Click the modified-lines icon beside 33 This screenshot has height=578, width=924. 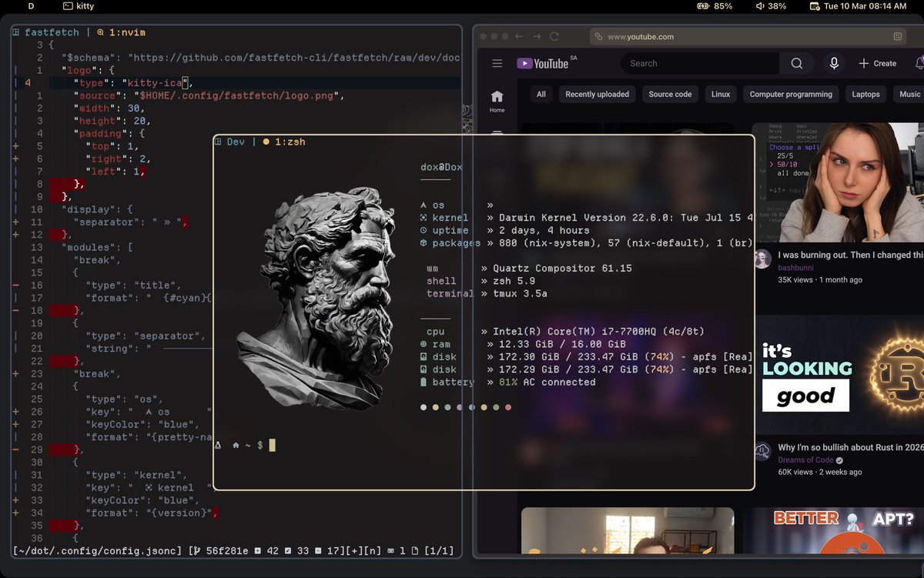click(289, 551)
